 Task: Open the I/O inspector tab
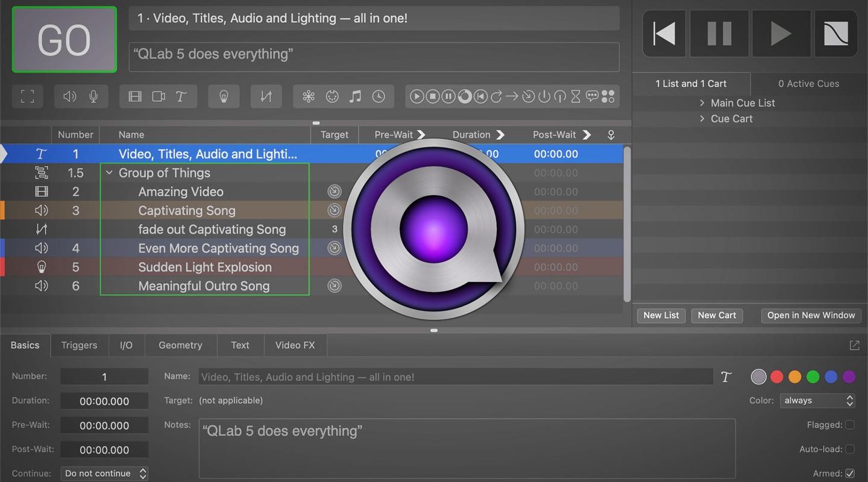(126, 345)
